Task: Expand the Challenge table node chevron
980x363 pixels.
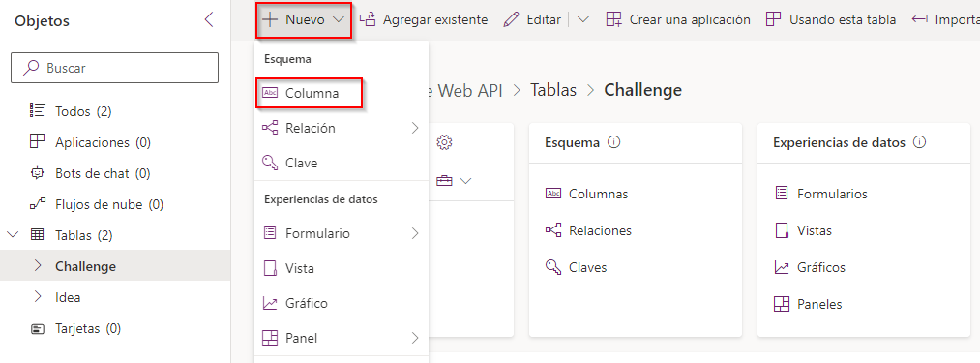Action: tap(37, 266)
